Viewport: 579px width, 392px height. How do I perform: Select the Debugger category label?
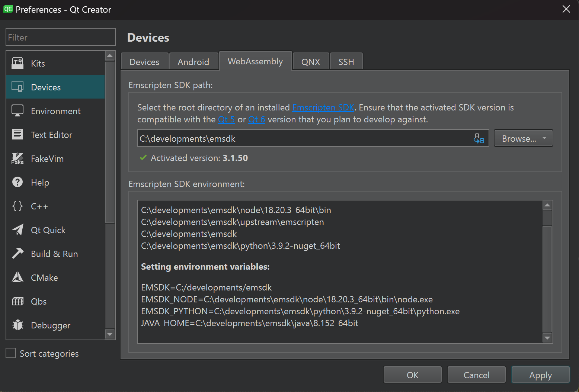[x=51, y=325]
